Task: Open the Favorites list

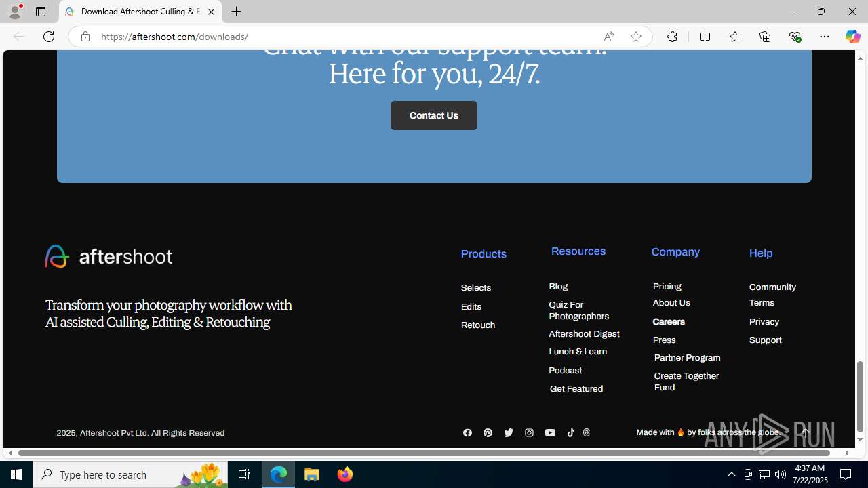Action: coord(735,37)
